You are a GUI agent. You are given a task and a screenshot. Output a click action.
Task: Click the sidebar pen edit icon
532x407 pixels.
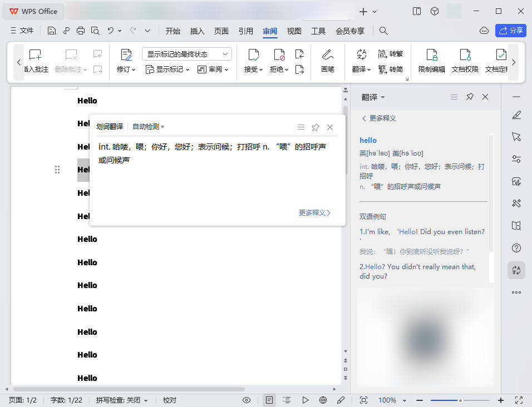(516, 115)
